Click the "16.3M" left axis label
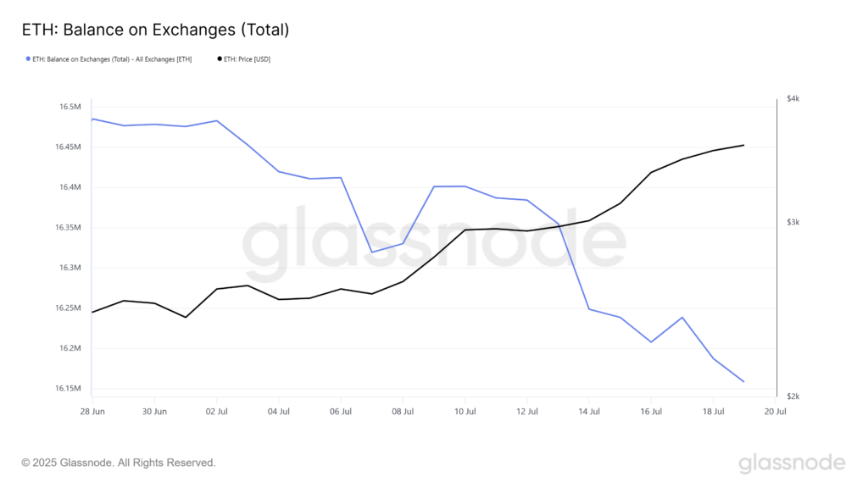Image resolution: width=868 pixels, height=488 pixels. pos(70,268)
